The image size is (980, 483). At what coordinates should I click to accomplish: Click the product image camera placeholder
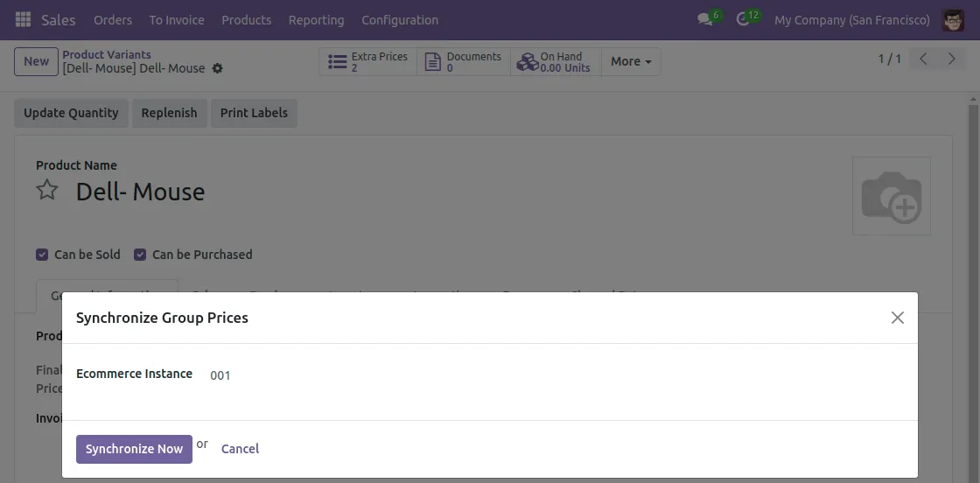click(x=892, y=196)
